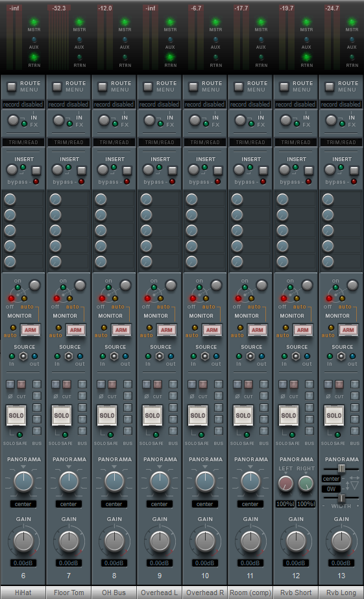Click the GAIN knob on Floor Tom channel
Viewport: 364px width, 599px height.
tap(69, 541)
